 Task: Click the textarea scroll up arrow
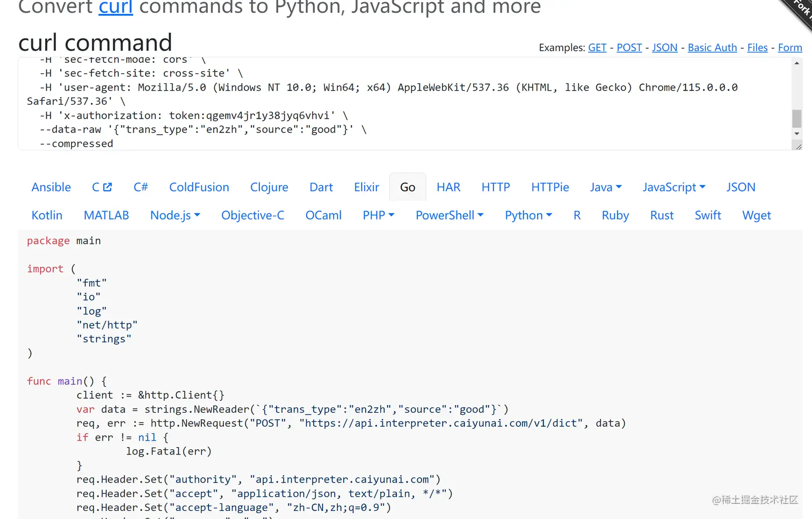796,63
